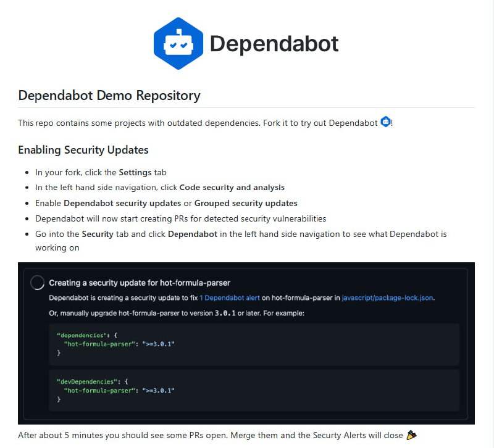The width and height of the screenshot is (494, 448).
Task: Click the "devDependencies" code block
Action: (x=254, y=391)
